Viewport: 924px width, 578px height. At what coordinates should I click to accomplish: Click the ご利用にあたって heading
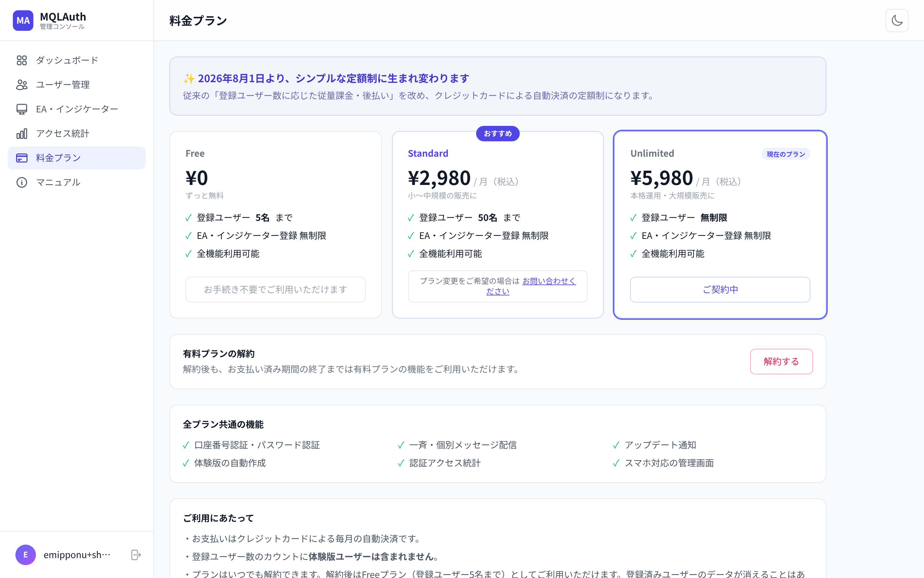[x=218, y=518]
